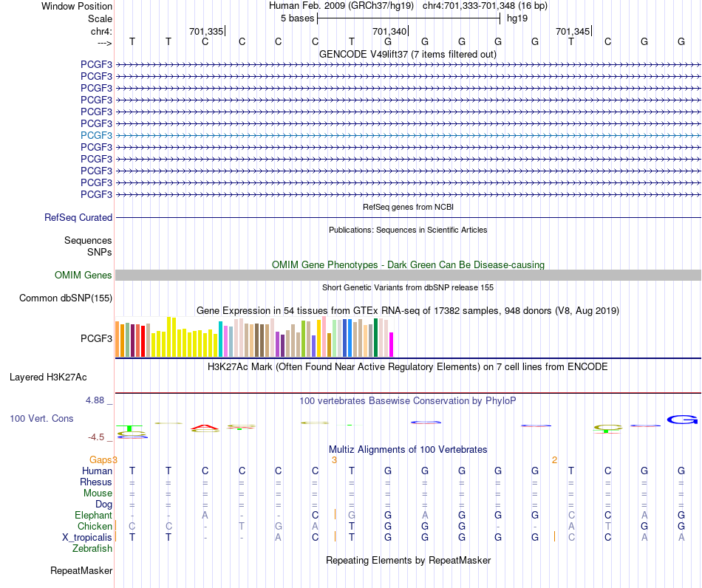Image resolution: width=702 pixels, height=588 pixels.
Task: Click the light blue highlighted PCGF3 transcript label
Action: coord(96,135)
